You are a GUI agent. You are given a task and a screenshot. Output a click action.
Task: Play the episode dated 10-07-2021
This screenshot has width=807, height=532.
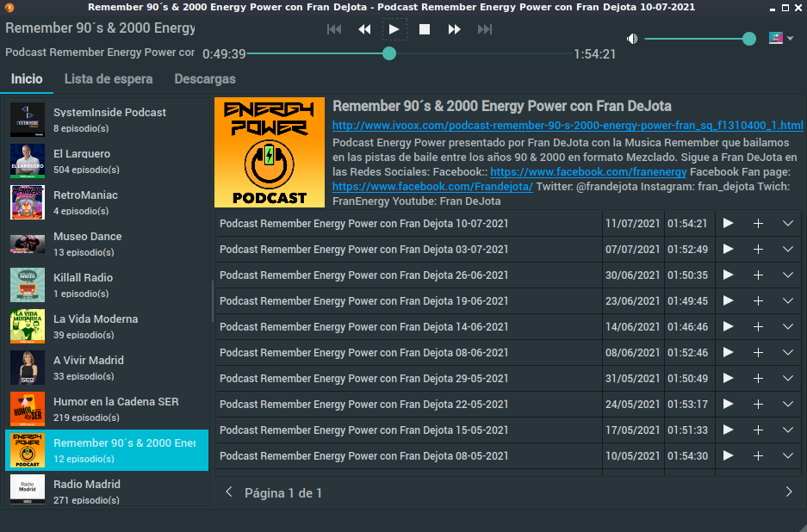tap(728, 223)
